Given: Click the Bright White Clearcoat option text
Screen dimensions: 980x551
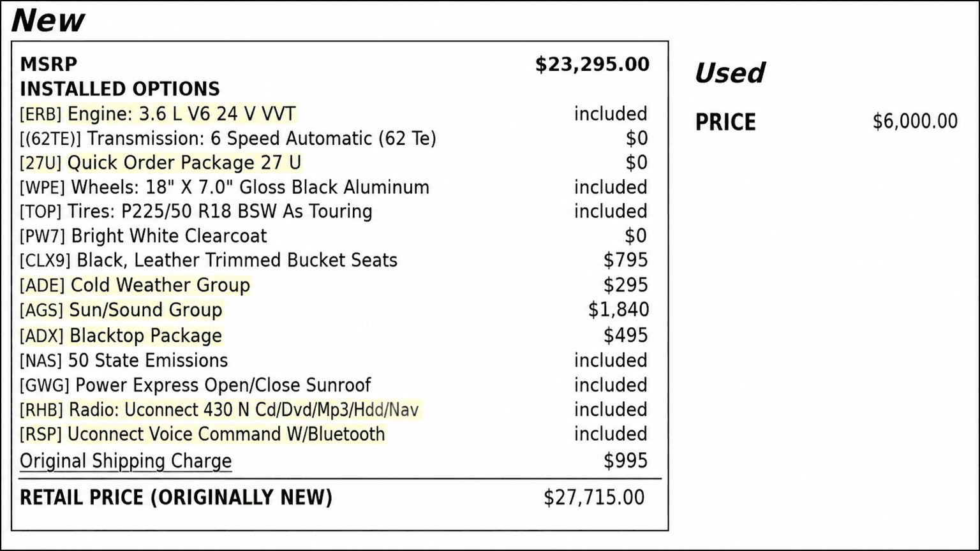Looking at the screenshot, I should pos(168,236).
